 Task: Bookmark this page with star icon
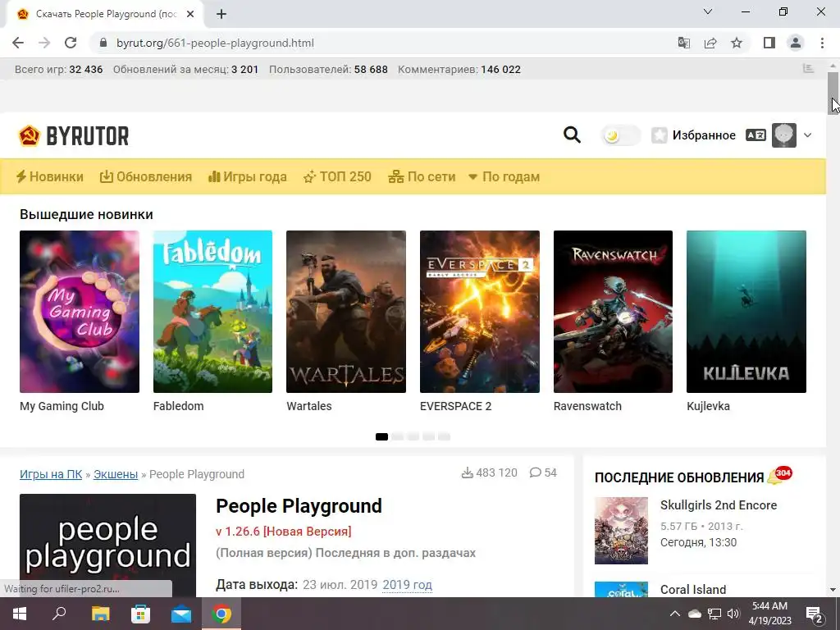[737, 43]
